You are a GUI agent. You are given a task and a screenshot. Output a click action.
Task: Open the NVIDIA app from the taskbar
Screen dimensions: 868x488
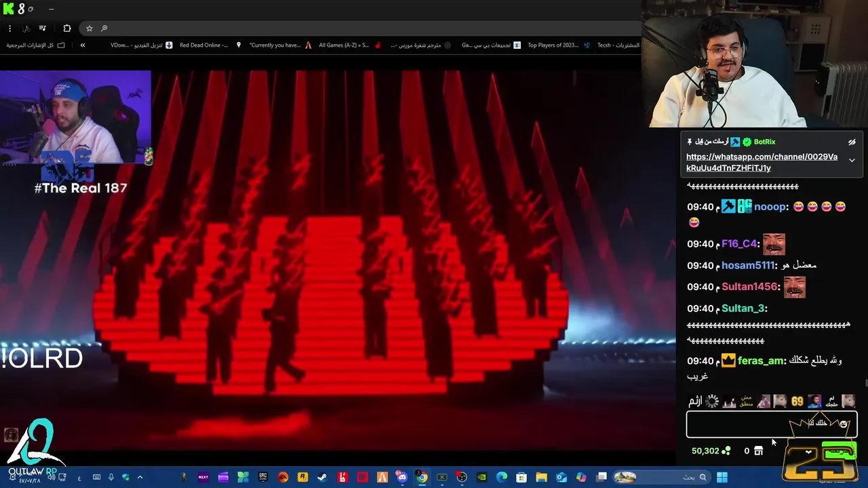point(481,478)
